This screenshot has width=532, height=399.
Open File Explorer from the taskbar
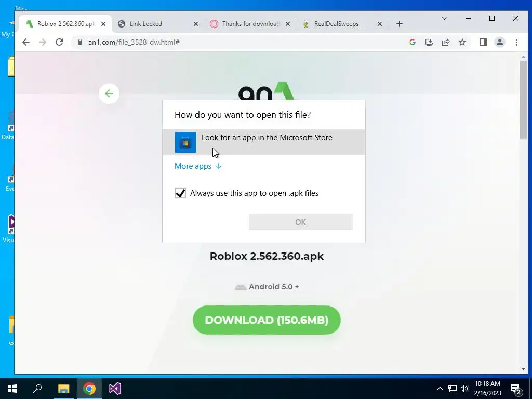point(63,389)
